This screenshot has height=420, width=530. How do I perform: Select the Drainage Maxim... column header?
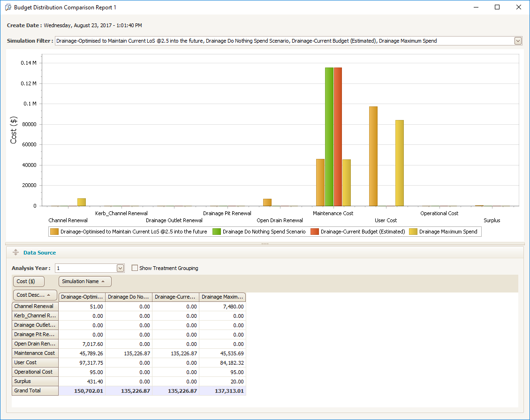click(x=222, y=297)
